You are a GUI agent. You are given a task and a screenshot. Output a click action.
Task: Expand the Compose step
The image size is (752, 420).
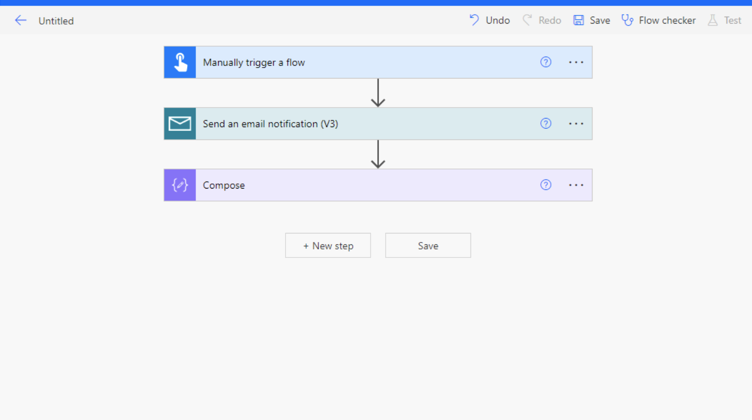[x=378, y=185]
